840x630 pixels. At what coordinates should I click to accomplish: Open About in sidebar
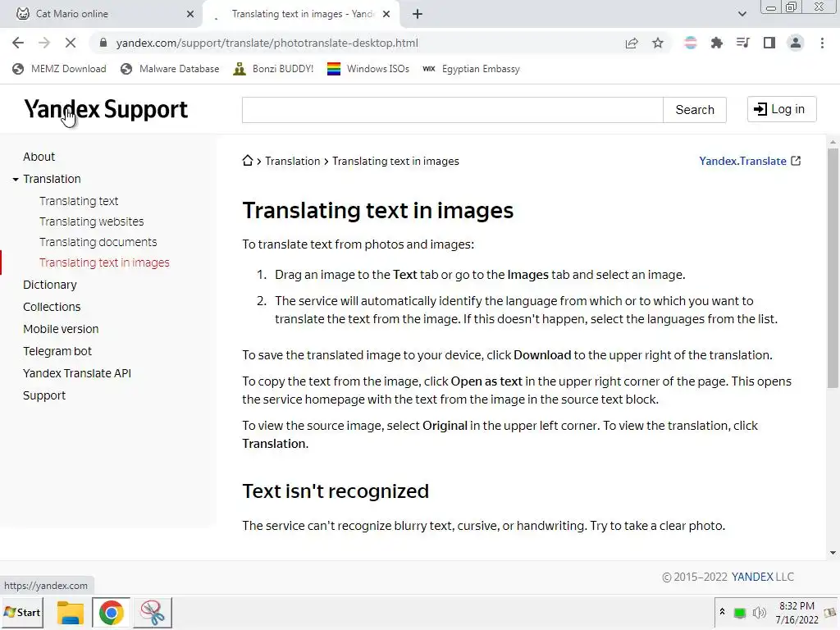click(39, 157)
